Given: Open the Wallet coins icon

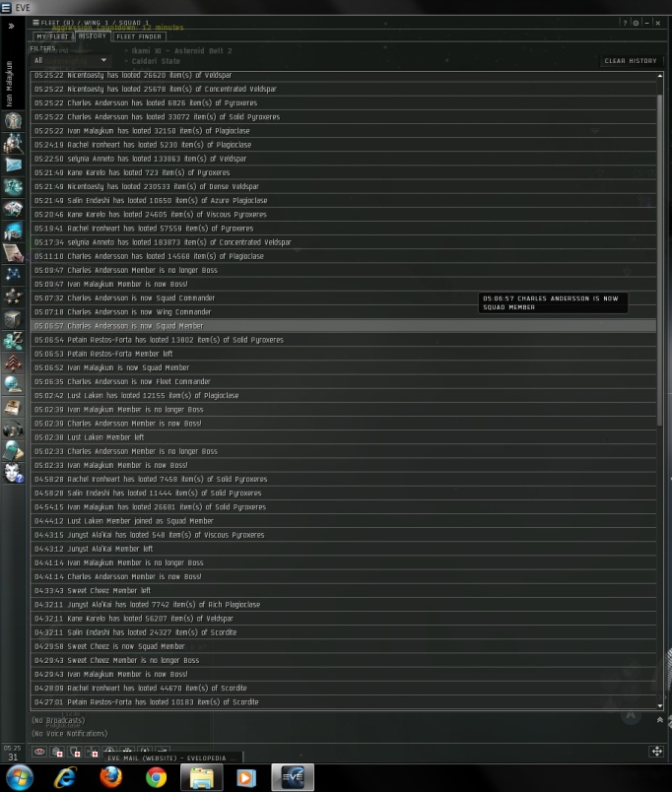Looking at the screenshot, I should coord(13,341).
